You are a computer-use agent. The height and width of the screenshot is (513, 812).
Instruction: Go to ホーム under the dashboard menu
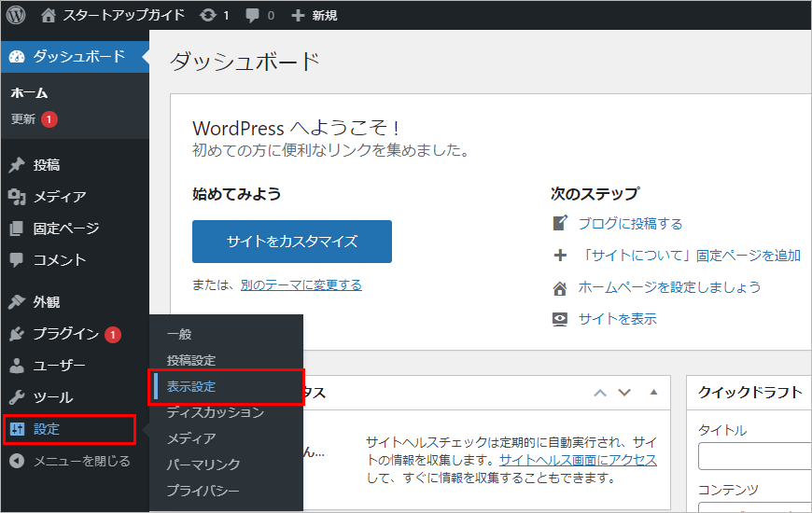coord(29,93)
